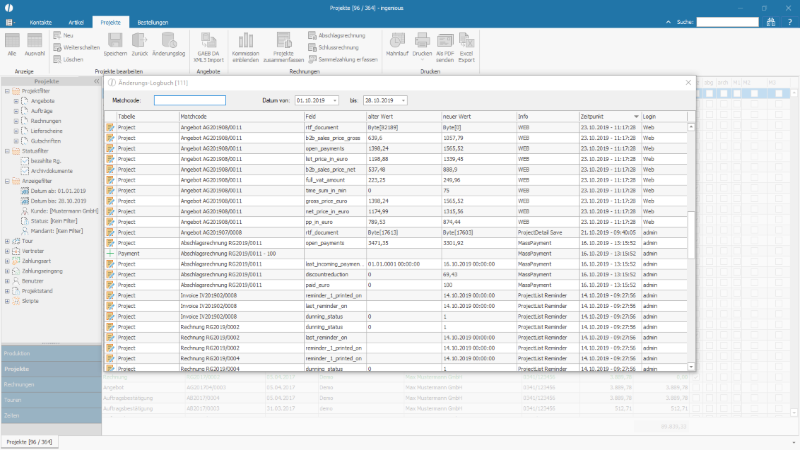
Task: Click Sammelzahlung erfassen in ribbon
Action: (x=343, y=59)
